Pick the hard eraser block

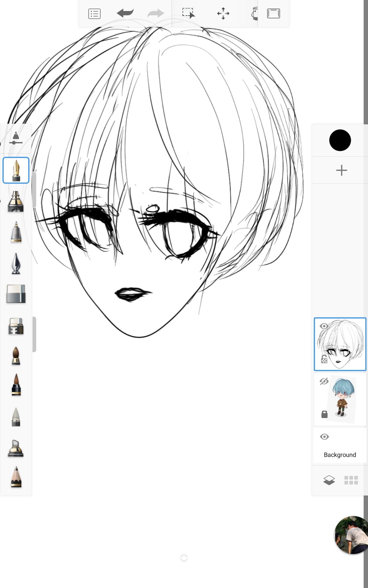coord(16,294)
